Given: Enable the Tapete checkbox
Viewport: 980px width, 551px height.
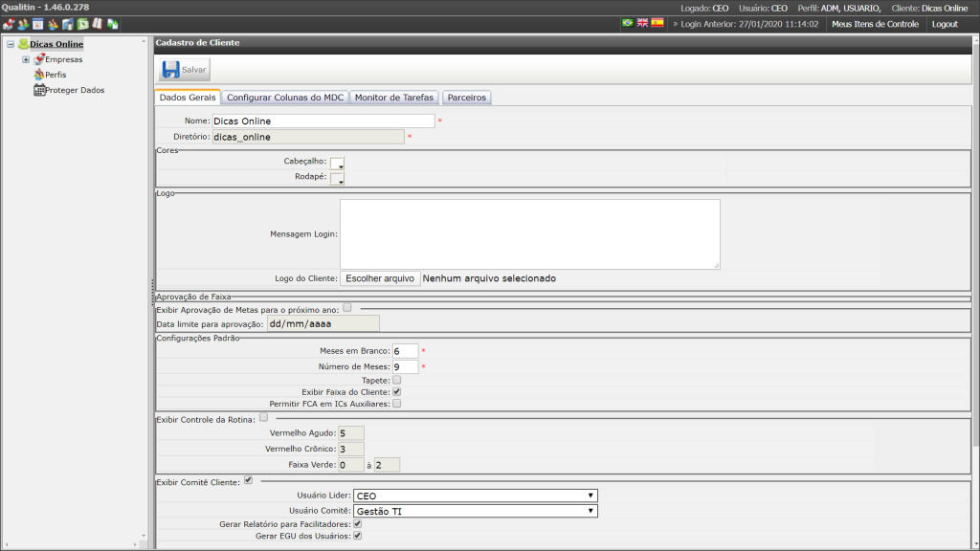Looking at the screenshot, I should [x=397, y=380].
